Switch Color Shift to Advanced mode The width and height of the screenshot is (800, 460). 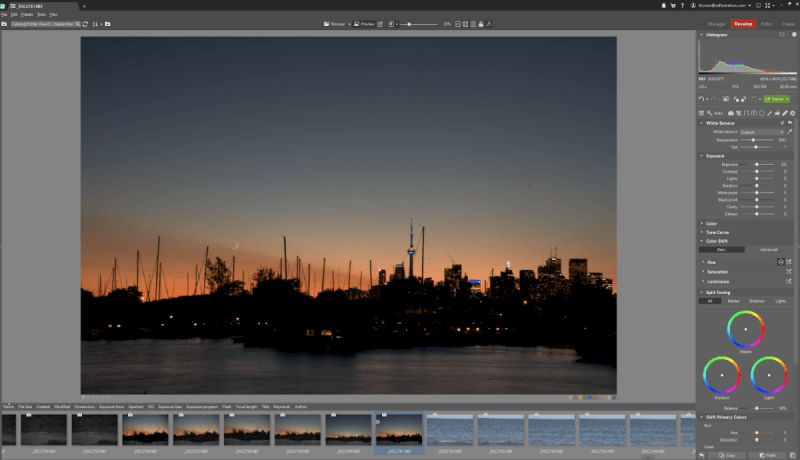768,249
